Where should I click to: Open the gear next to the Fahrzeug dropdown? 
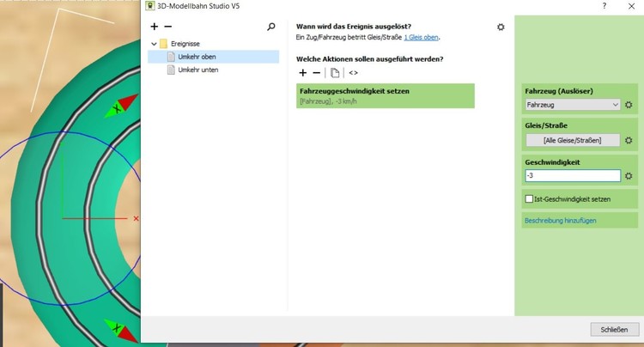[629, 105]
